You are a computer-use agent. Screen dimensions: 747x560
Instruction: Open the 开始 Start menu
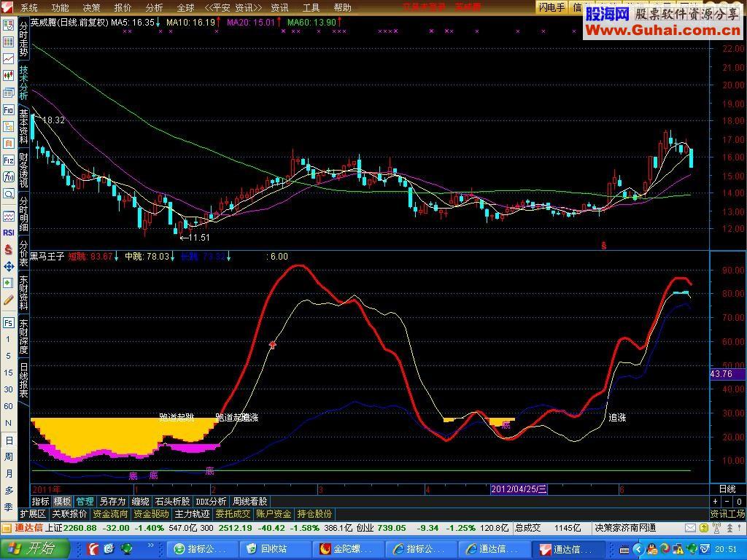35,549
